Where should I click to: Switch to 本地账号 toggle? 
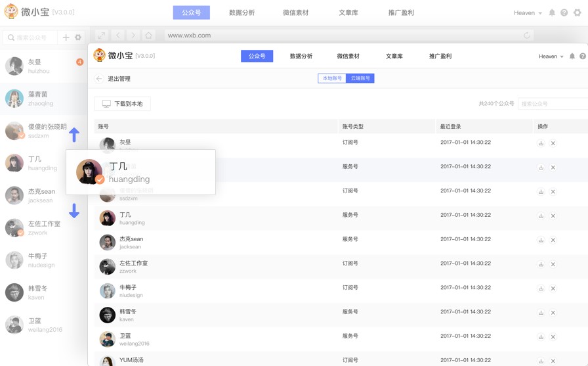pyautogui.click(x=332, y=78)
